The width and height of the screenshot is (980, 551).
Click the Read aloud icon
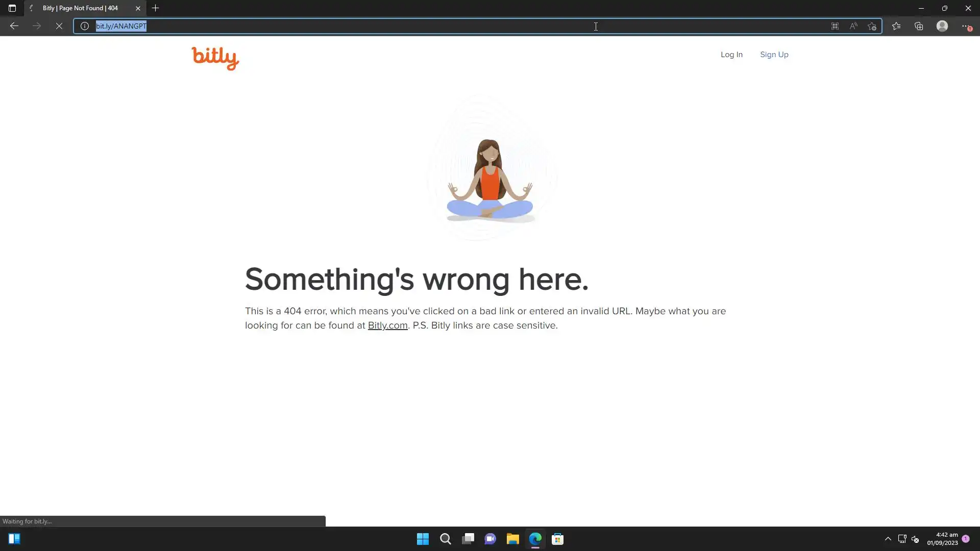click(853, 26)
